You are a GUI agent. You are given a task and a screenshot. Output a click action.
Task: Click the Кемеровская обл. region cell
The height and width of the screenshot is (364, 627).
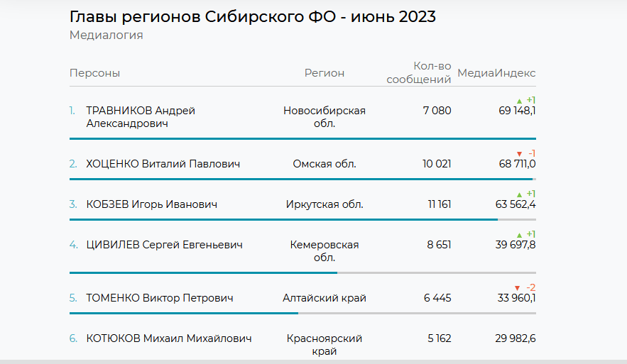coord(325,251)
